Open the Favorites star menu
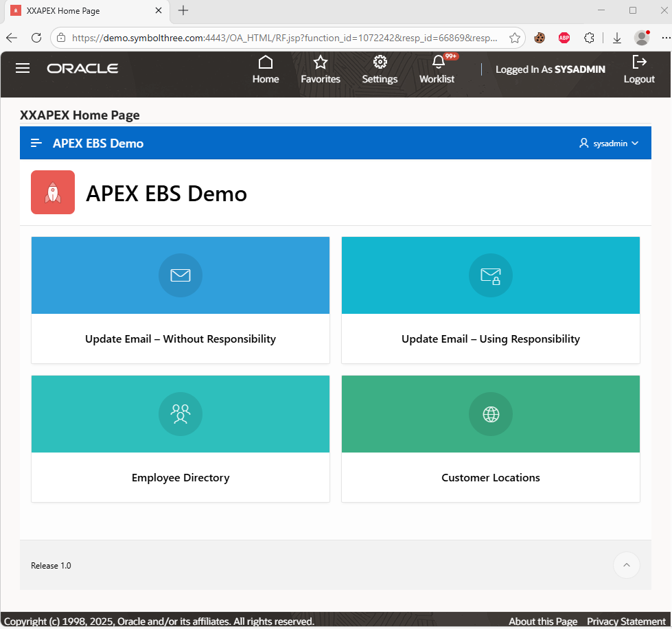 [321, 69]
